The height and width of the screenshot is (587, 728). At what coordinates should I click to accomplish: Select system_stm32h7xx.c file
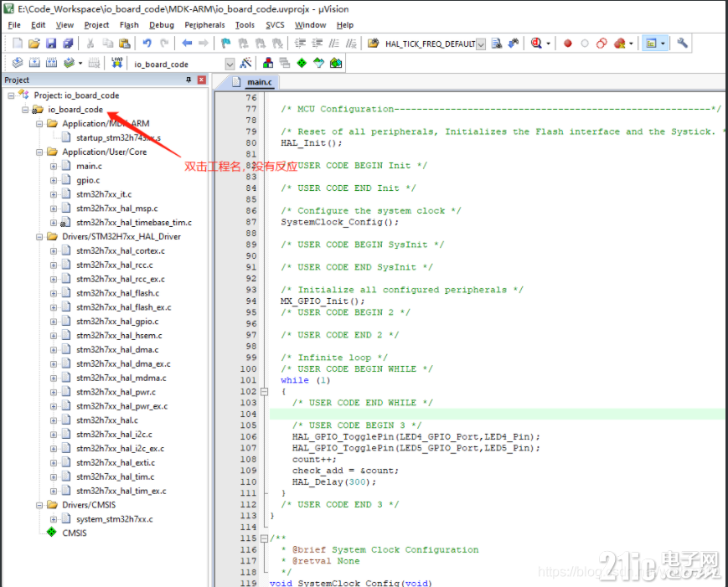click(115, 519)
